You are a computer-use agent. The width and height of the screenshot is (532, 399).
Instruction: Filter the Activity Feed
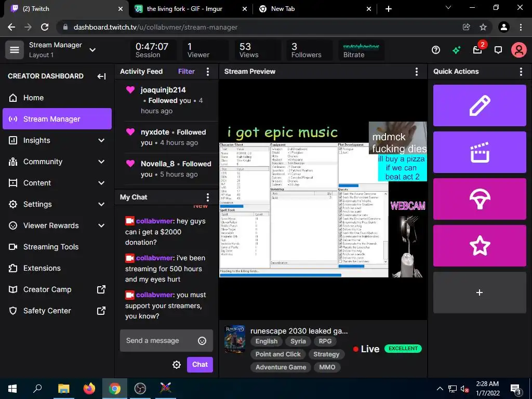pyautogui.click(x=187, y=72)
